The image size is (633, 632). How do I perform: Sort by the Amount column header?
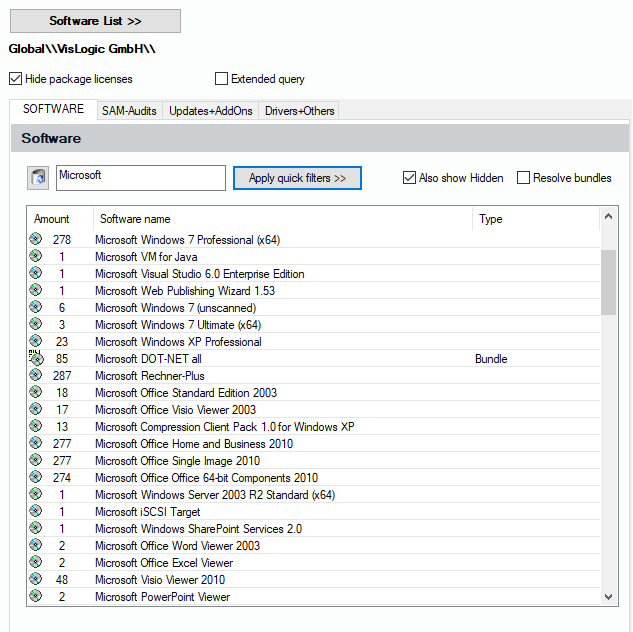60,219
